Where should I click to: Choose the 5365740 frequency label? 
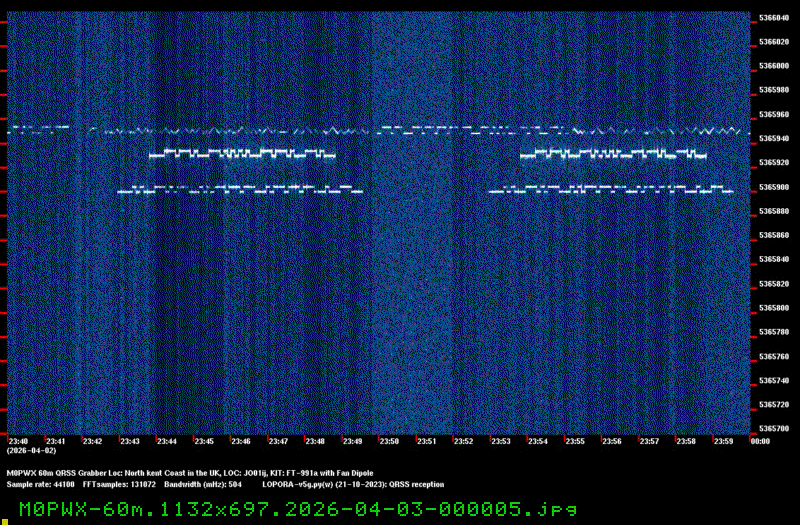point(774,380)
